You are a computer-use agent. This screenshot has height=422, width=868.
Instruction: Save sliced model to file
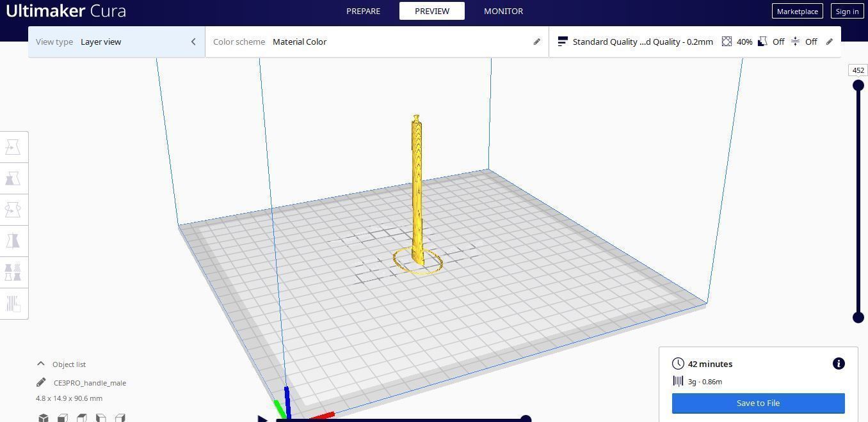tap(759, 403)
